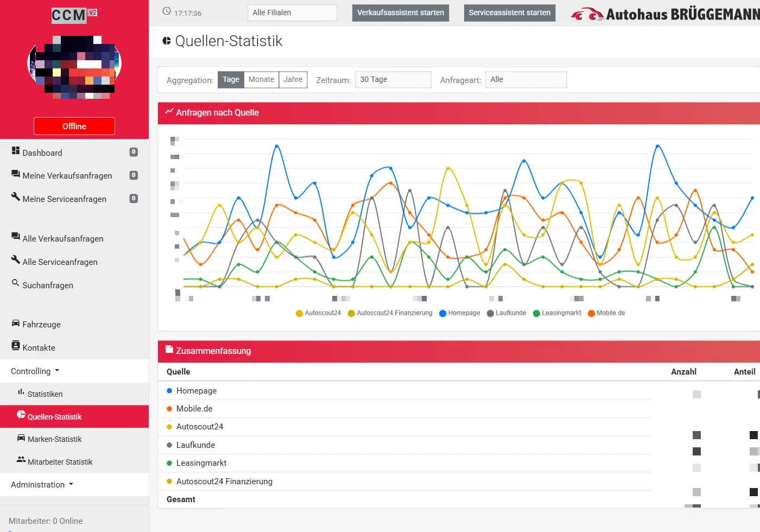Click the pie icon next to Quellen-Statistik heading
This screenshot has height=532, width=760.
tap(167, 41)
